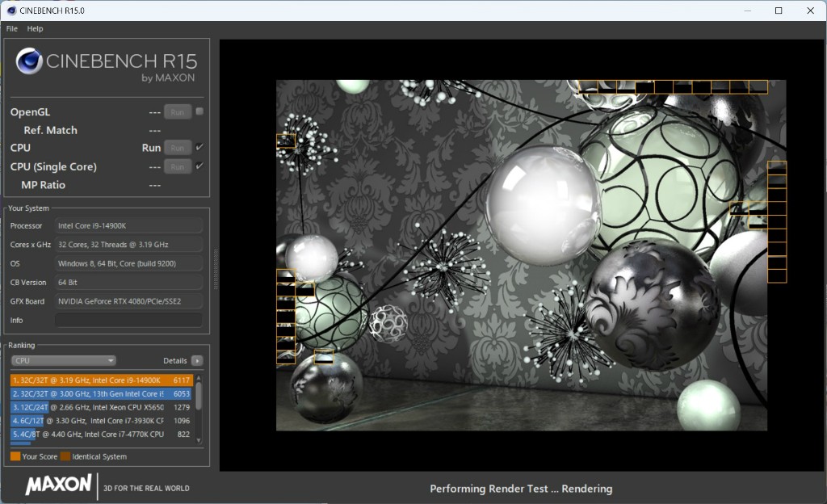This screenshot has width=827, height=504.
Task: Open the CPU ranking type dropdown
Action: click(x=63, y=361)
